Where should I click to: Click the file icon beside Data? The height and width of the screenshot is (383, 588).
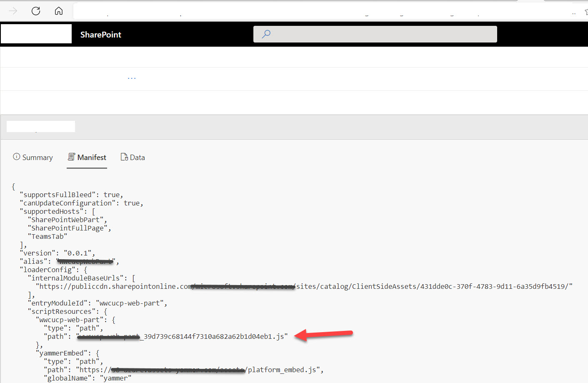(123, 157)
